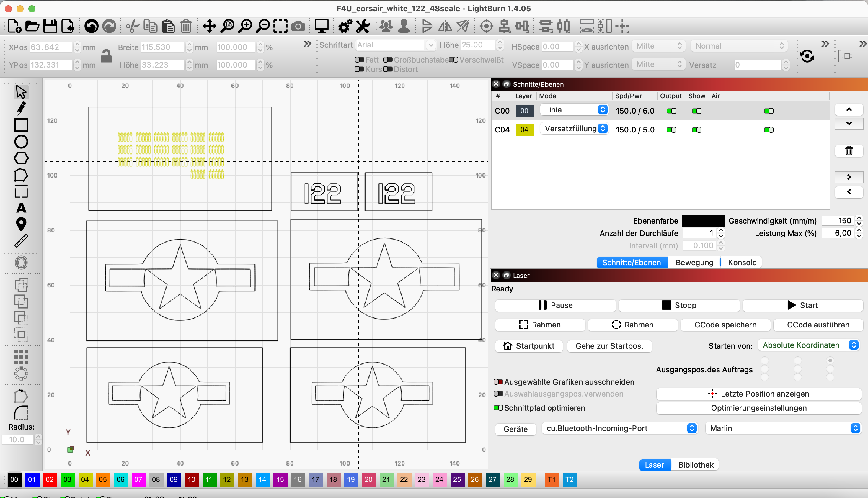Select the Ellipse tool
This screenshot has width=868, height=498.
pos(21,142)
